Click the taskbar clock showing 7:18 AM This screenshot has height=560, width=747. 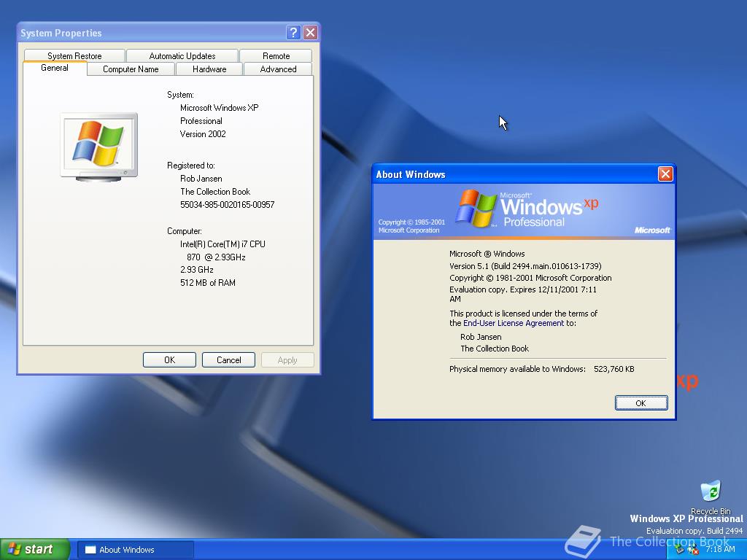pos(720,549)
